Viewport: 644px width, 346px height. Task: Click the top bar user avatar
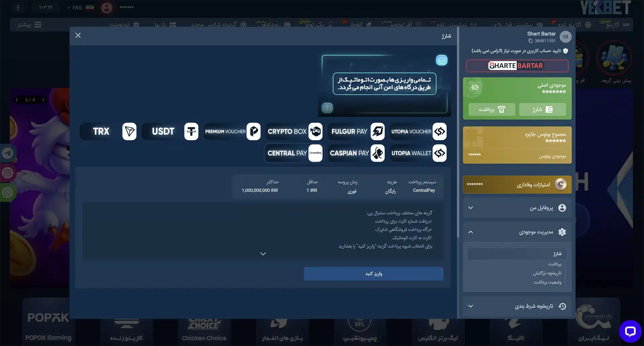(107, 8)
